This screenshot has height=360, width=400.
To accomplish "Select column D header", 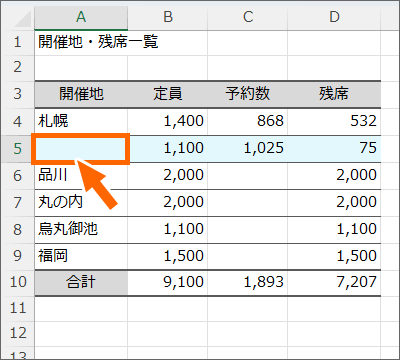I will 334,17.
